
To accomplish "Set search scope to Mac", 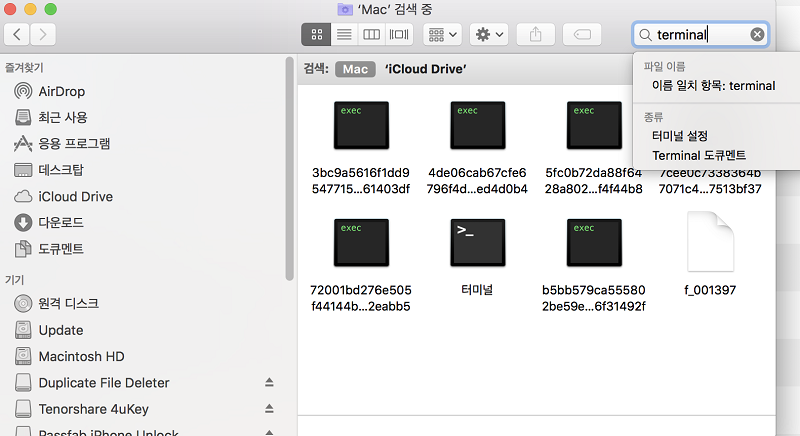I will coord(356,70).
